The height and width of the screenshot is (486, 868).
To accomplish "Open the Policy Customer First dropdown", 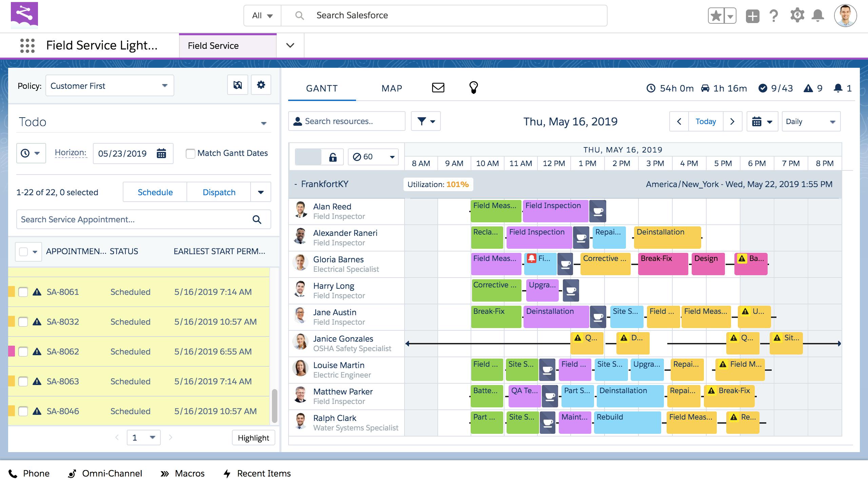I will pos(110,86).
